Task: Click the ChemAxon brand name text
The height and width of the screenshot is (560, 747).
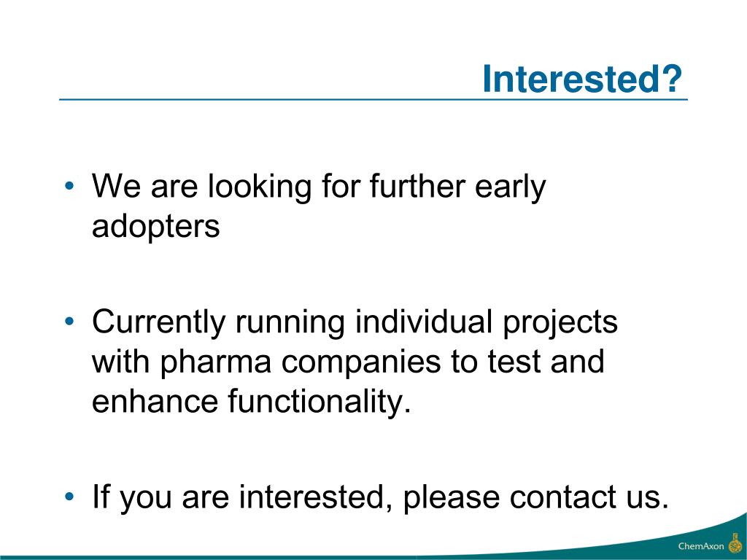Action: [701, 546]
